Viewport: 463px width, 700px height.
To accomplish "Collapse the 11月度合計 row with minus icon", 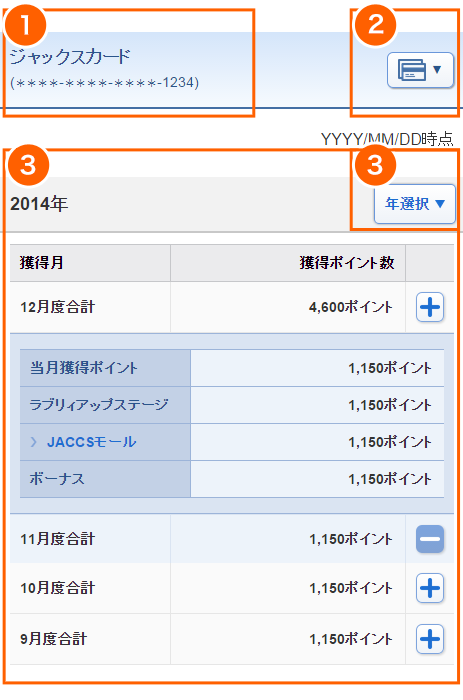I will click(430, 539).
